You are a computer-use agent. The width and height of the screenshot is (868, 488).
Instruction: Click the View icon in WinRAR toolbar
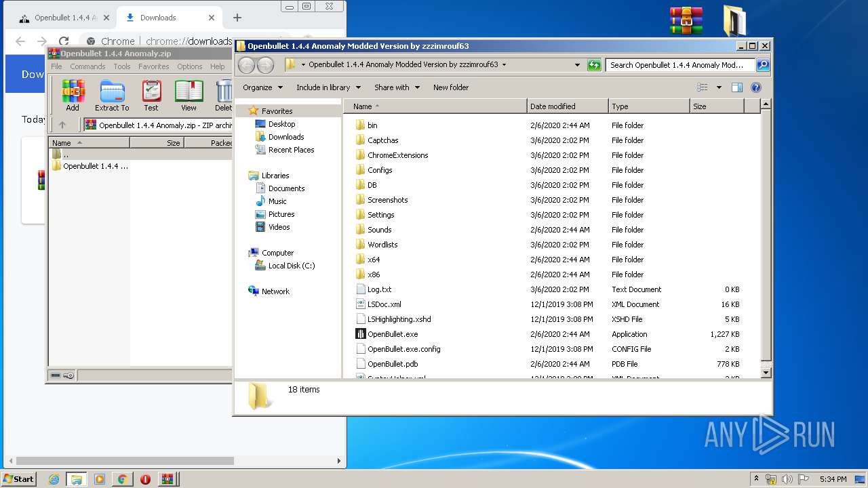point(189,95)
